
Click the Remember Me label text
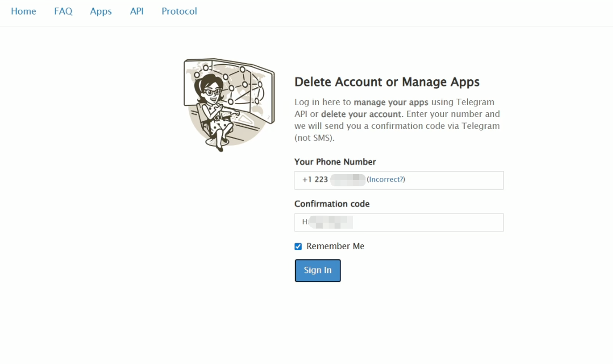click(x=336, y=246)
